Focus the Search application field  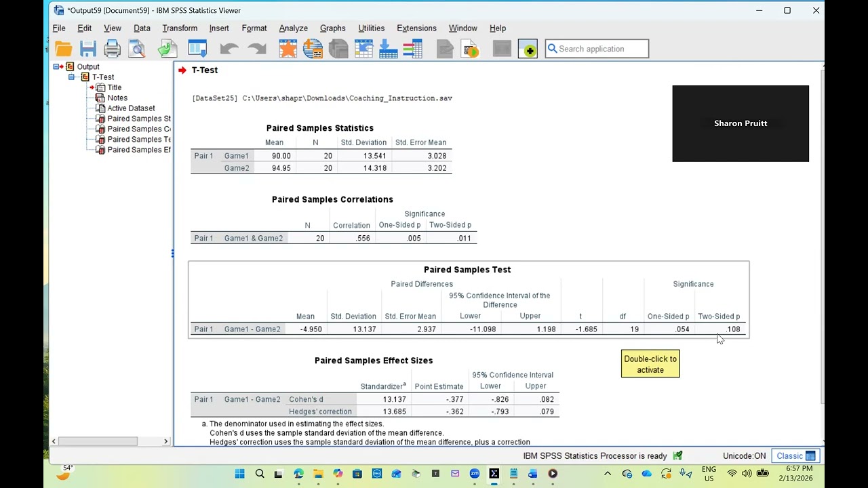coord(597,49)
